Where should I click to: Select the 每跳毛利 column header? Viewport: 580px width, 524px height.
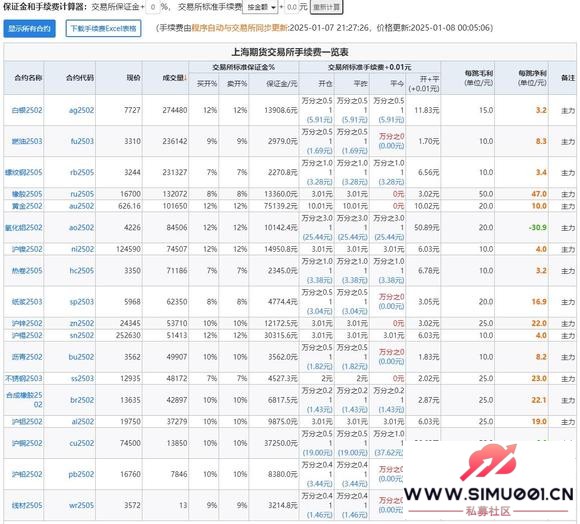pyautogui.click(x=479, y=78)
